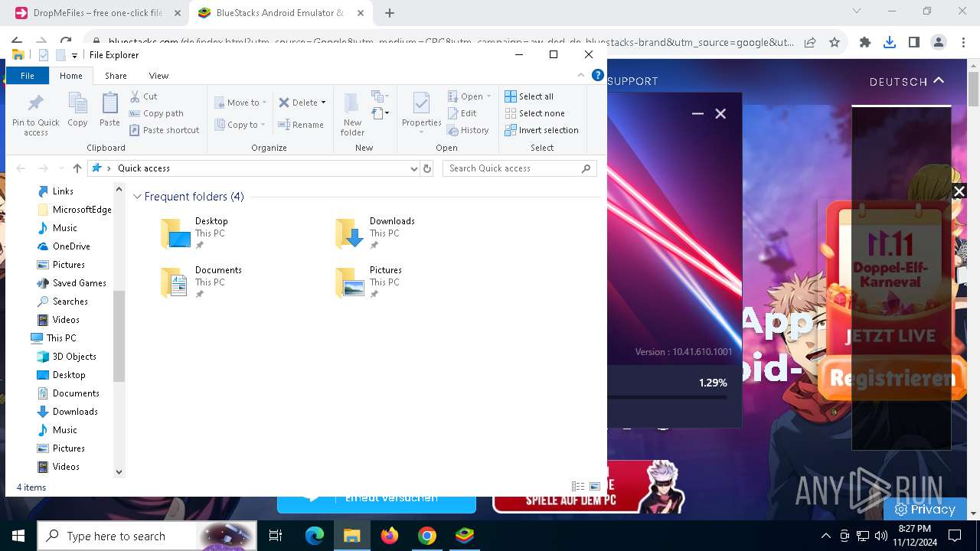Image resolution: width=980 pixels, height=551 pixels.
Task: Switch to the Share ribbon tab
Action: point(116,75)
